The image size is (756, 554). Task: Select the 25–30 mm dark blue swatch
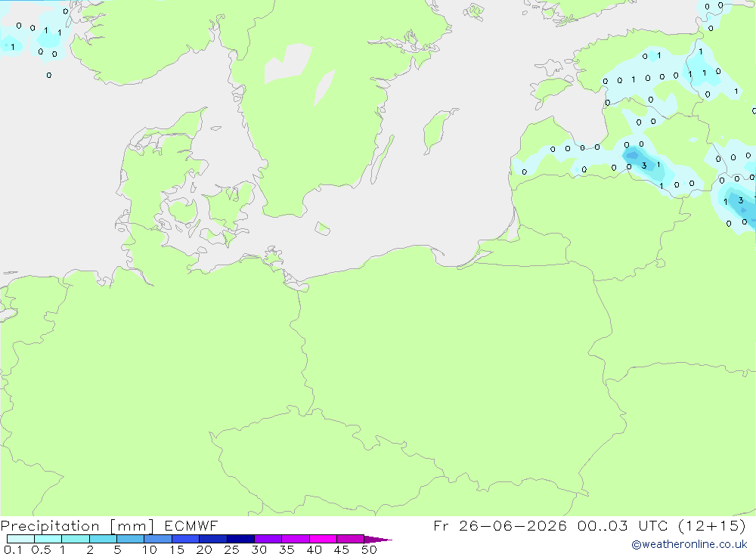(x=240, y=539)
